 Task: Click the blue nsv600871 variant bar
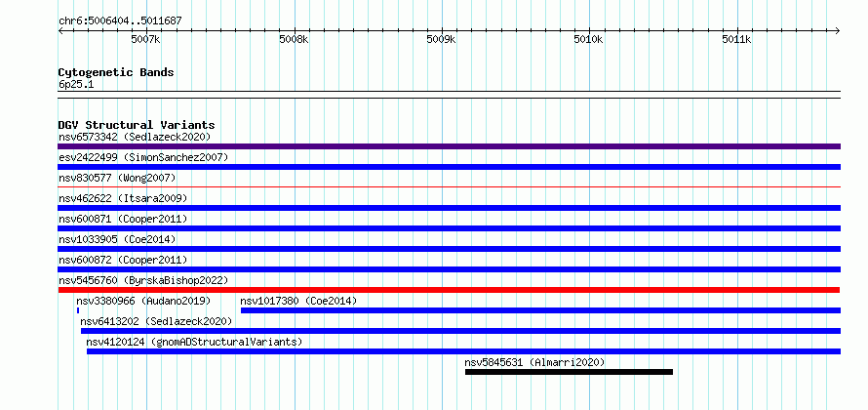pyautogui.click(x=449, y=228)
